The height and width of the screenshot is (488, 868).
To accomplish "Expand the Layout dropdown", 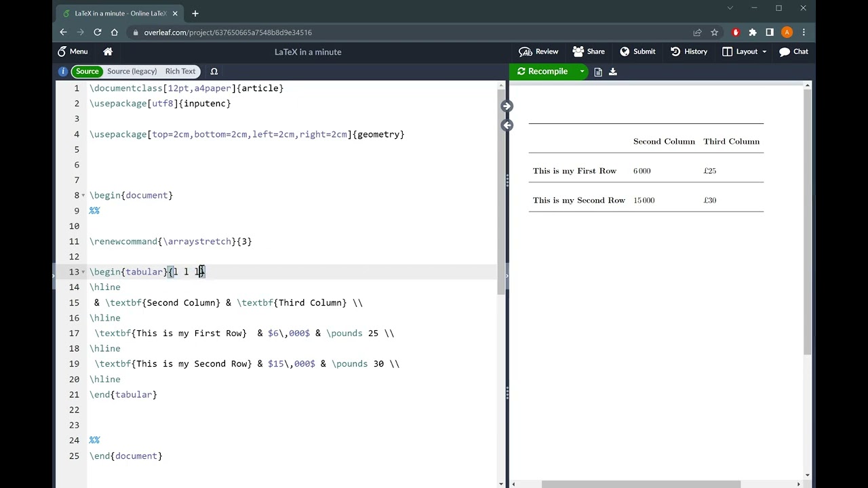I will point(745,52).
